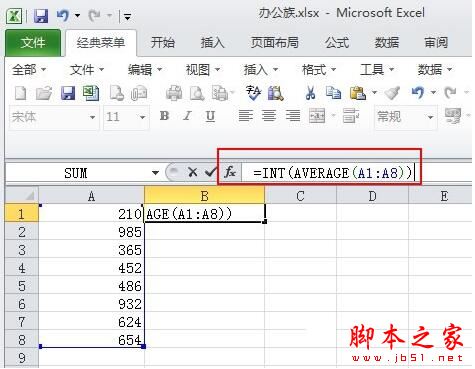The width and height of the screenshot is (475, 369).
Task: Toggle Bold formatting
Action: [x=164, y=116]
